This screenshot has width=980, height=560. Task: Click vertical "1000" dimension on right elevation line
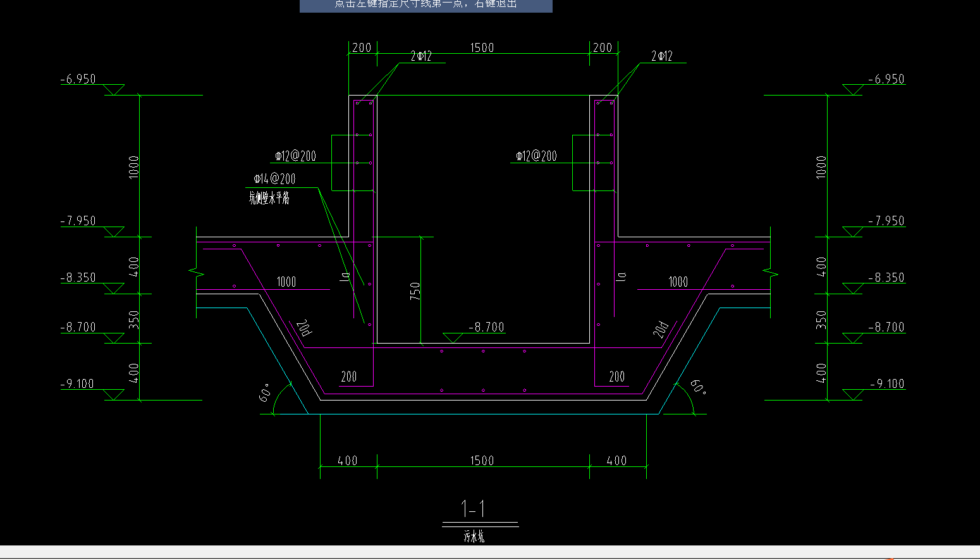click(821, 167)
